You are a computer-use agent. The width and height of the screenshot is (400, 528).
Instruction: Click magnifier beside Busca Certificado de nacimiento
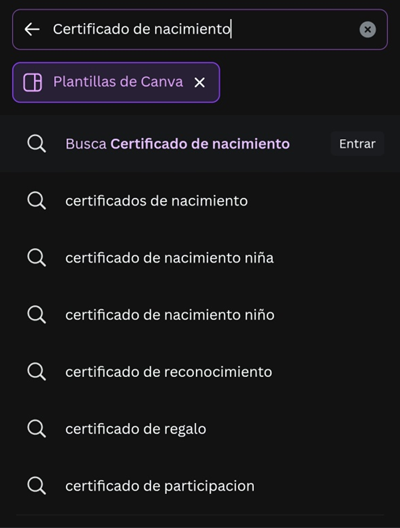point(36,144)
